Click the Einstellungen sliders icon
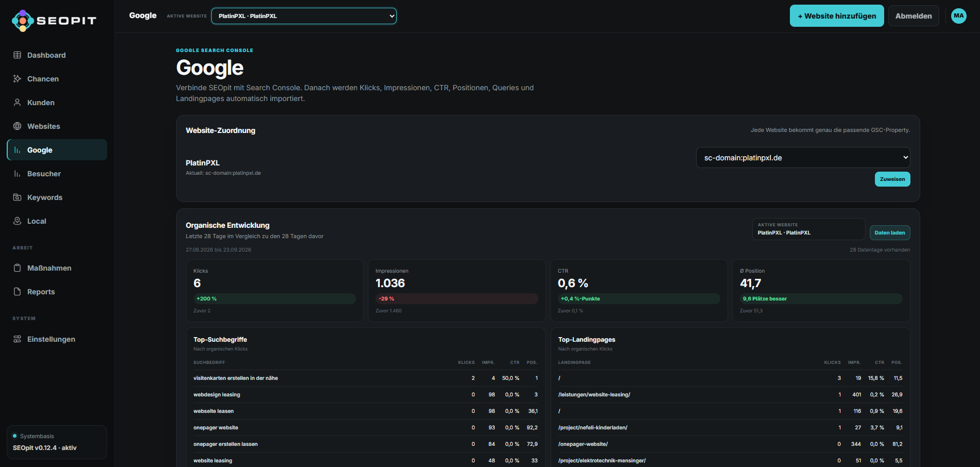 [17, 339]
